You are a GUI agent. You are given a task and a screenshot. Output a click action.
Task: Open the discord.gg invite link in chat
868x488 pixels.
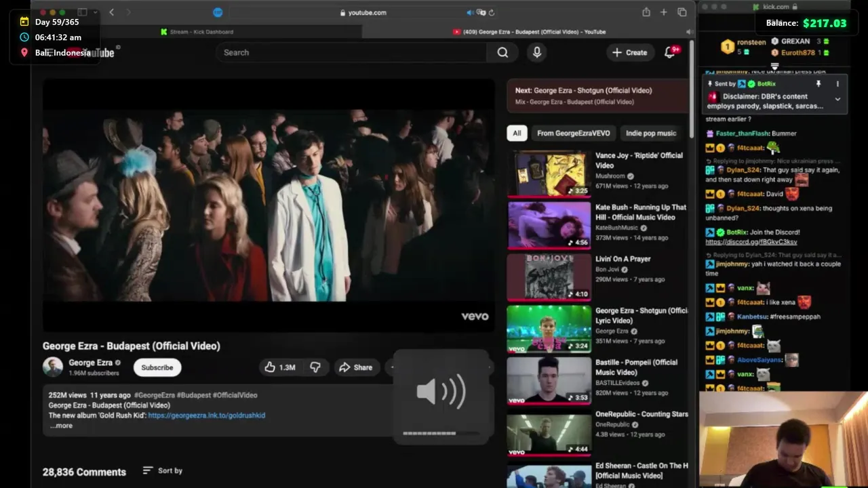751,242
